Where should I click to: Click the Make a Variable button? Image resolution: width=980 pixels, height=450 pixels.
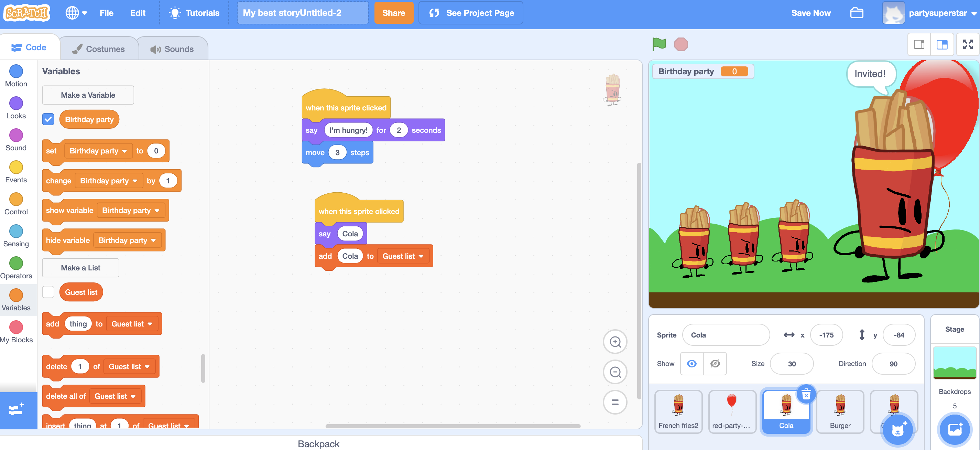pyautogui.click(x=88, y=95)
